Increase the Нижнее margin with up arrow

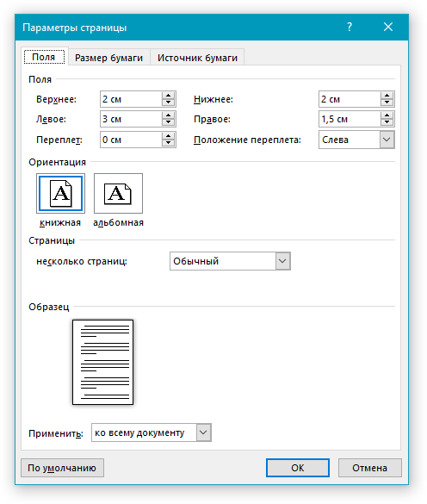(387, 96)
